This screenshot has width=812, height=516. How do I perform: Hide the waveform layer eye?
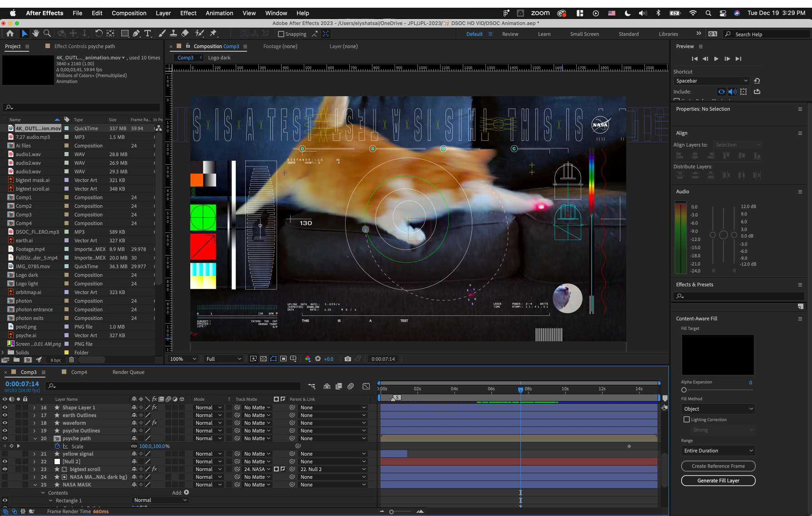pos(5,423)
